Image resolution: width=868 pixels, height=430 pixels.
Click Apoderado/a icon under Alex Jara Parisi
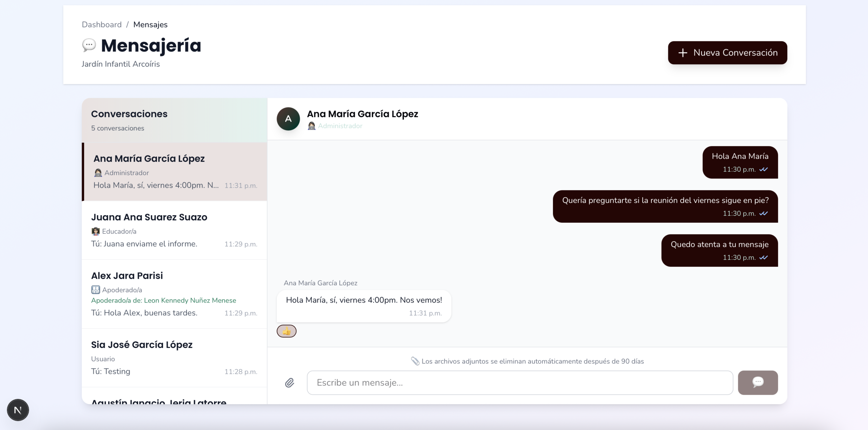96,290
